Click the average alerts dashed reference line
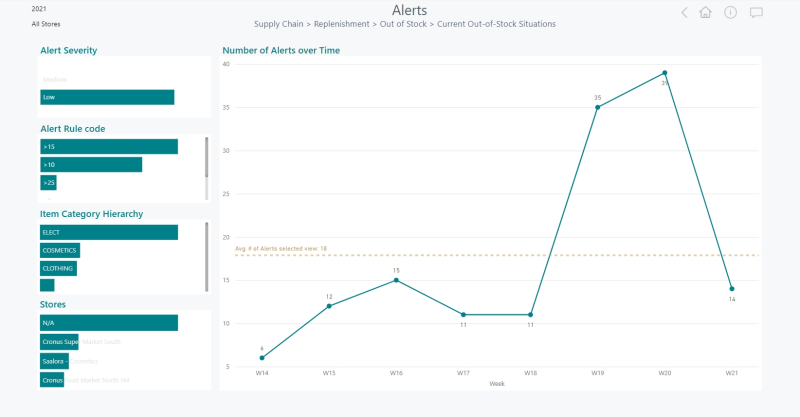Viewport: 800px width, 417px height. tap(500, 255)
